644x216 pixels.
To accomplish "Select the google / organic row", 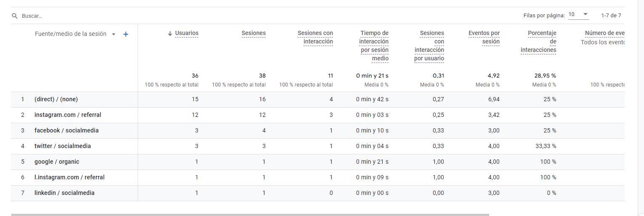I will [318, 162].
